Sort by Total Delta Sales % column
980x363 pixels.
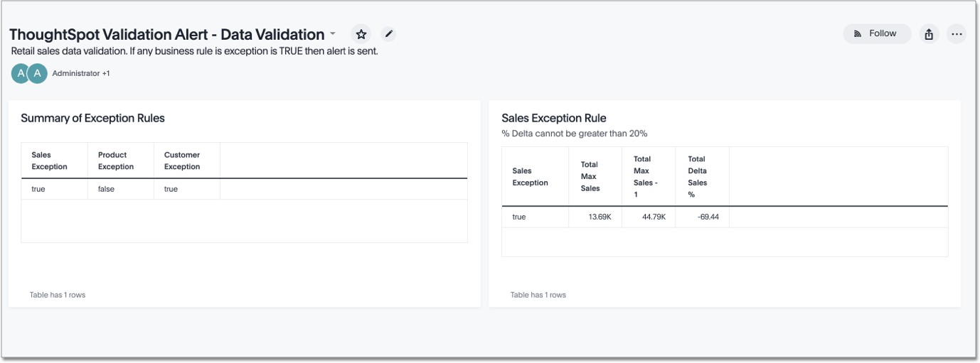point(698,176)
